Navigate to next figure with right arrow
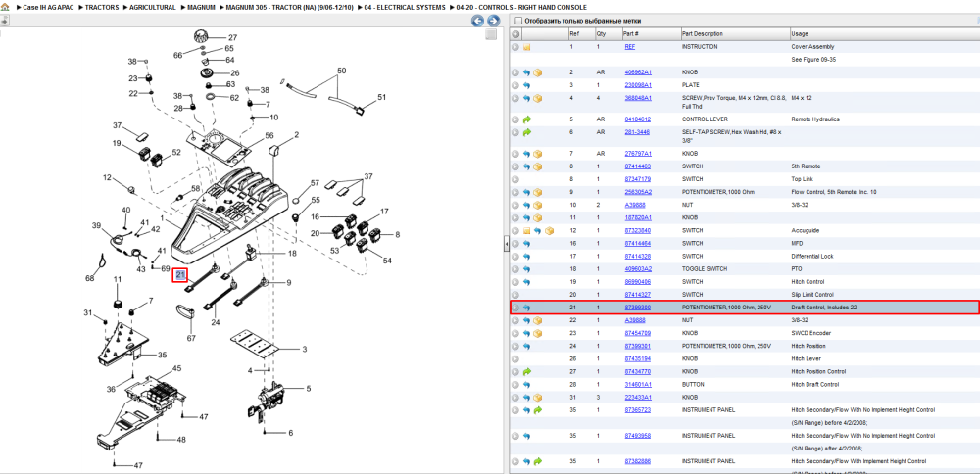The width and height of the screenshot is (980, 474). tap(493, 21)
